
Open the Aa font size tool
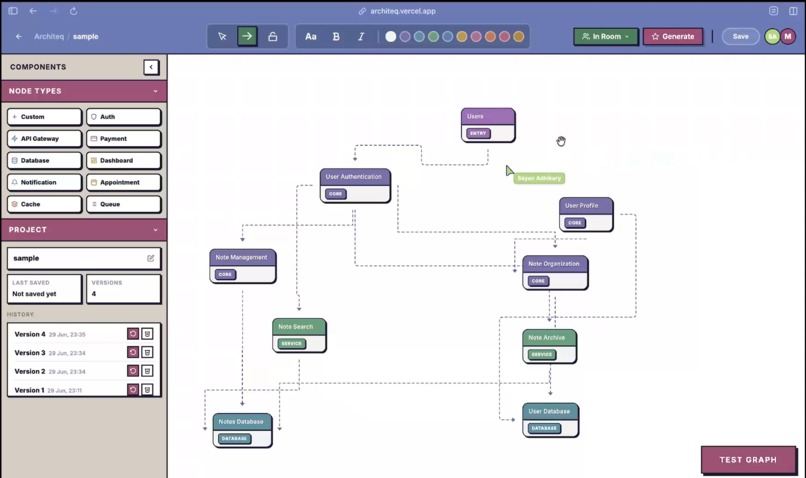310,36
